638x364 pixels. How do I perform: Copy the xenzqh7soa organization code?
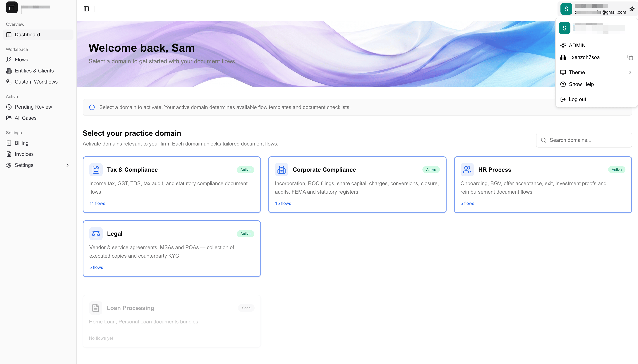coord(630,58)
